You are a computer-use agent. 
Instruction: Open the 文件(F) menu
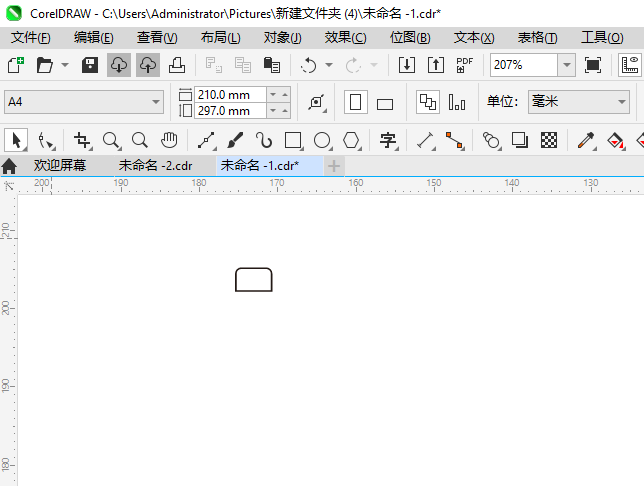[x=31, y=38]
